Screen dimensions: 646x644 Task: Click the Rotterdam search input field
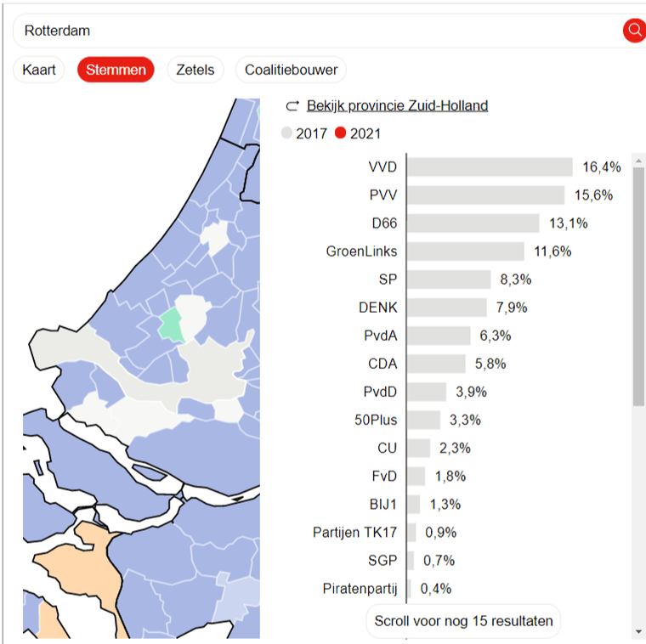point(317,31)
